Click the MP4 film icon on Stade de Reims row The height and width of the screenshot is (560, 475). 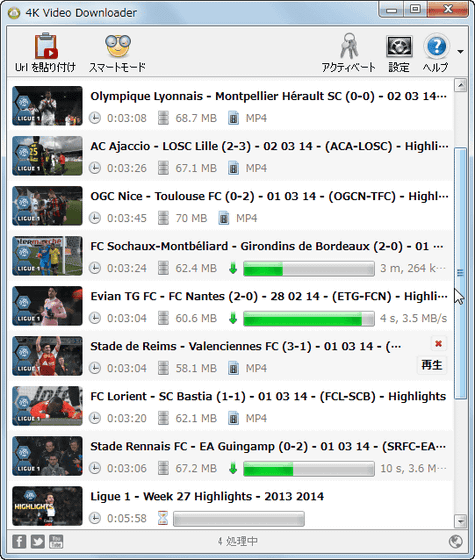(x=233, y=368)
